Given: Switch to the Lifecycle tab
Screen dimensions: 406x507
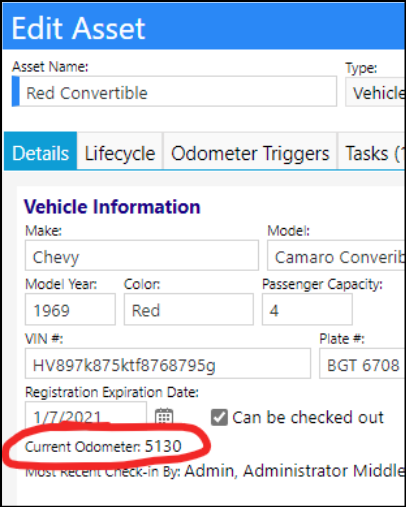Looking at the screenshot, I should coord(120,153).
